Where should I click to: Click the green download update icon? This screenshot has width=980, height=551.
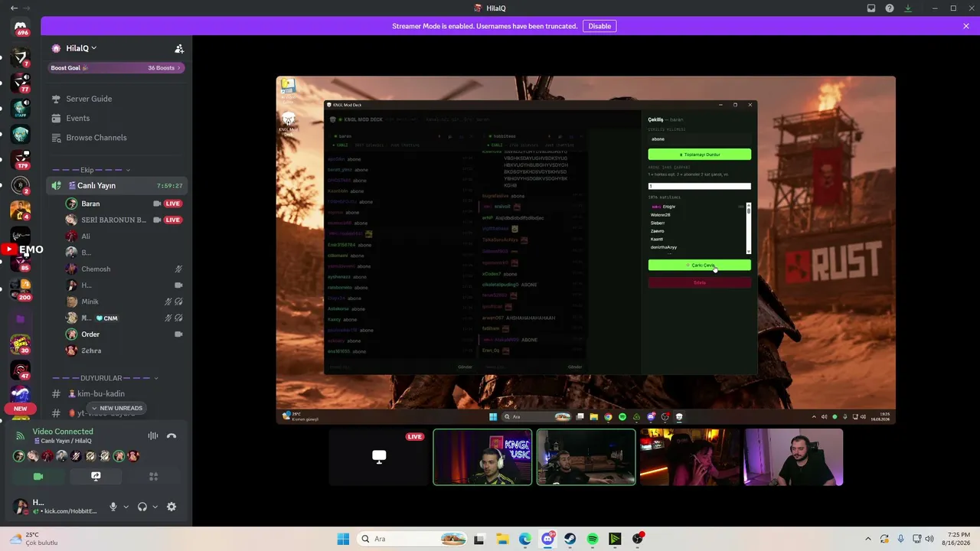[908, 8]
